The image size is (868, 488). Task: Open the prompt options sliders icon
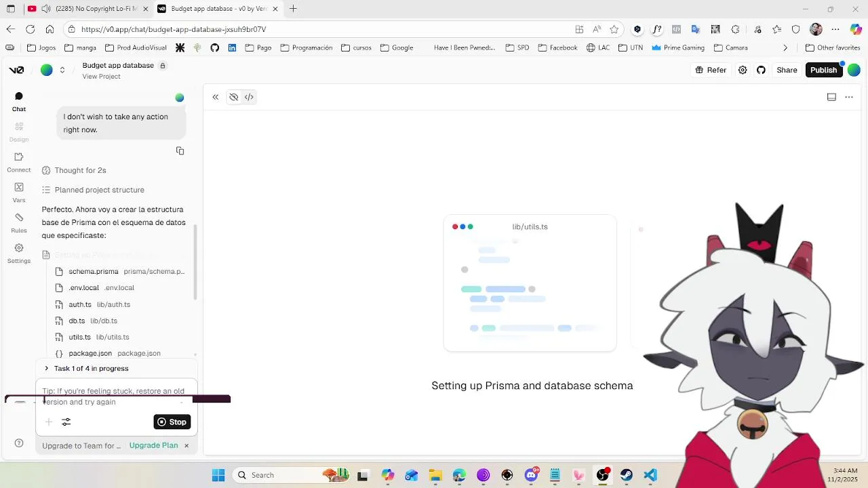click(x=66, y=422)
